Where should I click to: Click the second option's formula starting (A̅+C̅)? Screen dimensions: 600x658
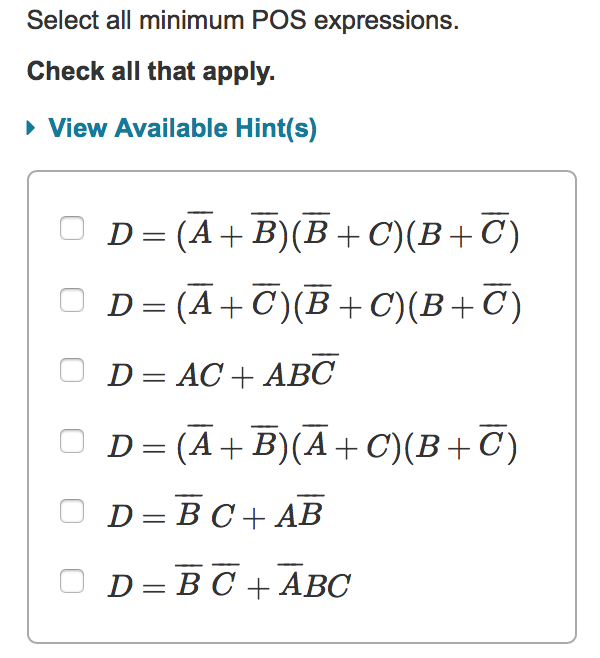[x=315, y=303]
